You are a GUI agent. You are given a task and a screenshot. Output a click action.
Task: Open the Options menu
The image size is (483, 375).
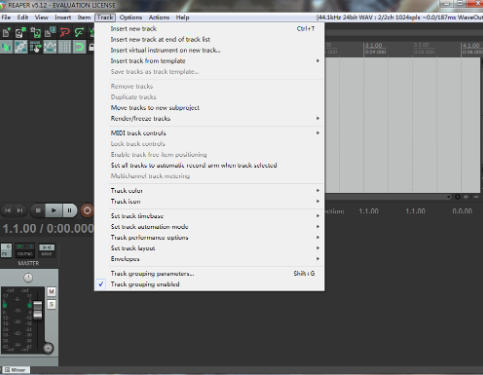coord(131,17)
